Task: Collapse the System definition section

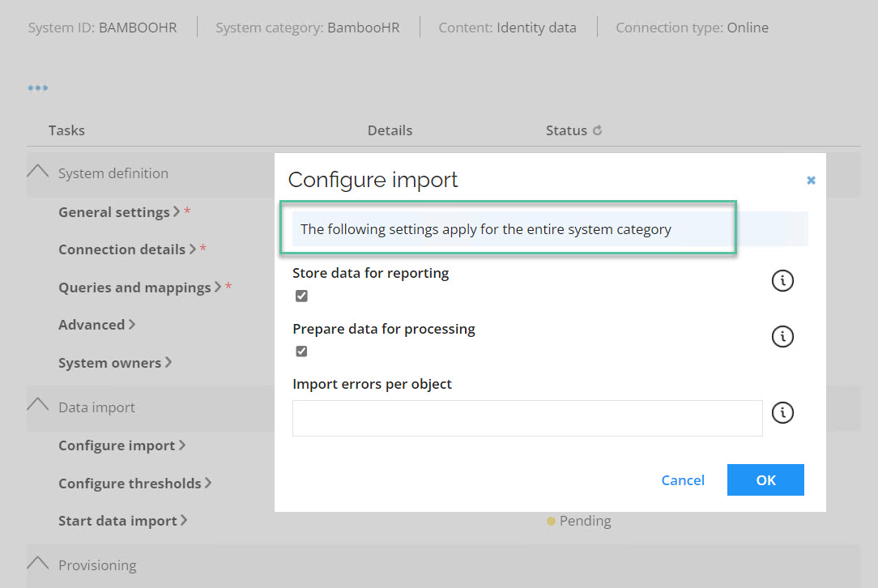Action: tap(37, 172)
